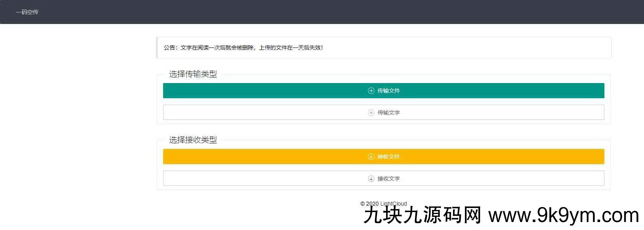Click the 公告 label starting the notice
Screen dimensions: 644x230
pyautogui.click(x=169, y=48)
